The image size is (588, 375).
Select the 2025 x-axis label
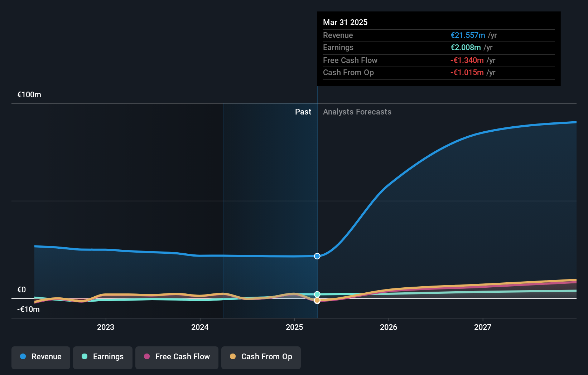point(294,327)
